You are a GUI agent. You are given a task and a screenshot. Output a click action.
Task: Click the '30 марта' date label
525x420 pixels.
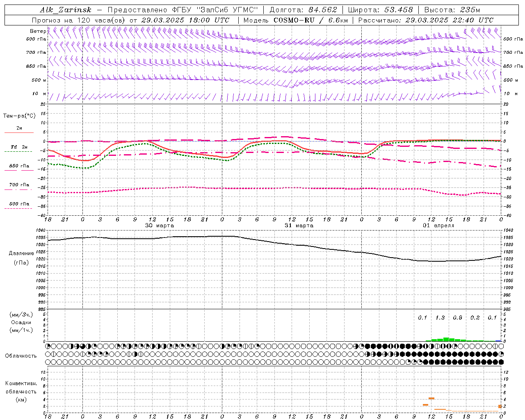[160, 226]
